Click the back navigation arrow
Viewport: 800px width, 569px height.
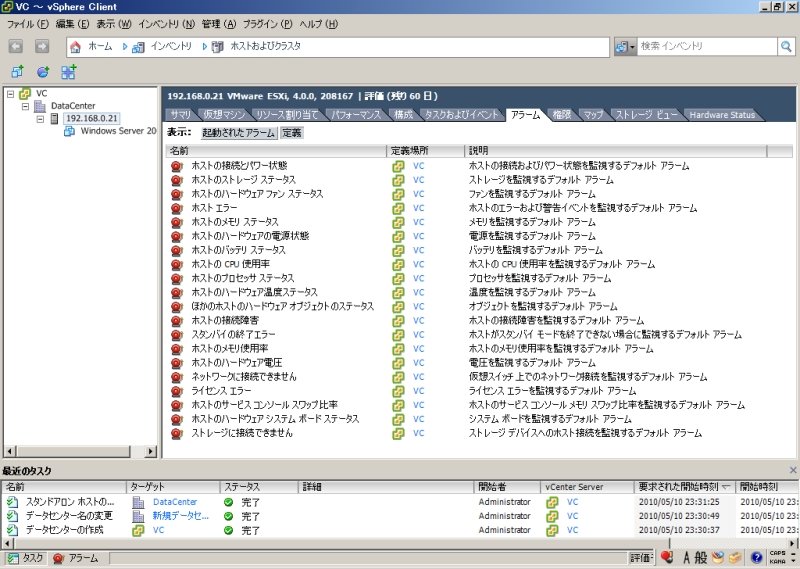click(x=16, y=46)
